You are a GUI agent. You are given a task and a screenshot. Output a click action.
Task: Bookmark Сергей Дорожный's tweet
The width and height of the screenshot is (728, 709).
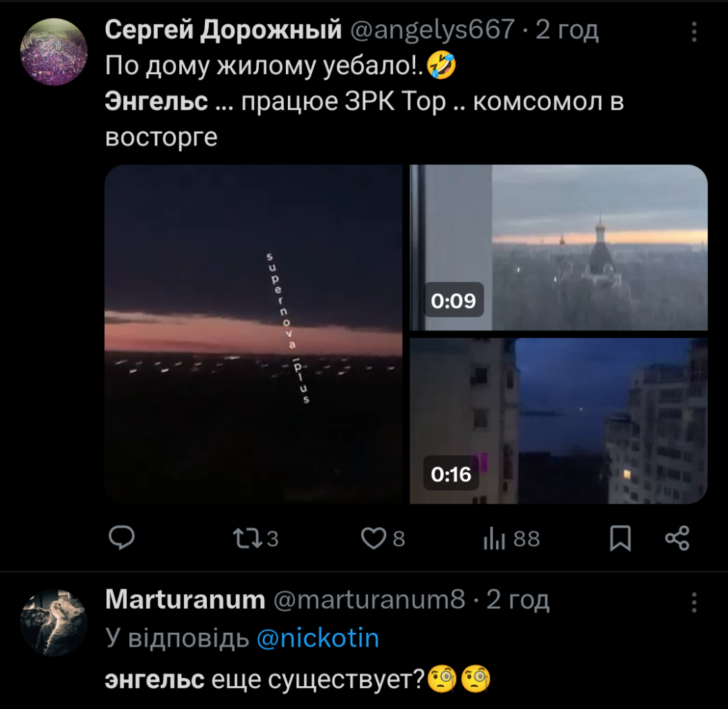(621, 539)
